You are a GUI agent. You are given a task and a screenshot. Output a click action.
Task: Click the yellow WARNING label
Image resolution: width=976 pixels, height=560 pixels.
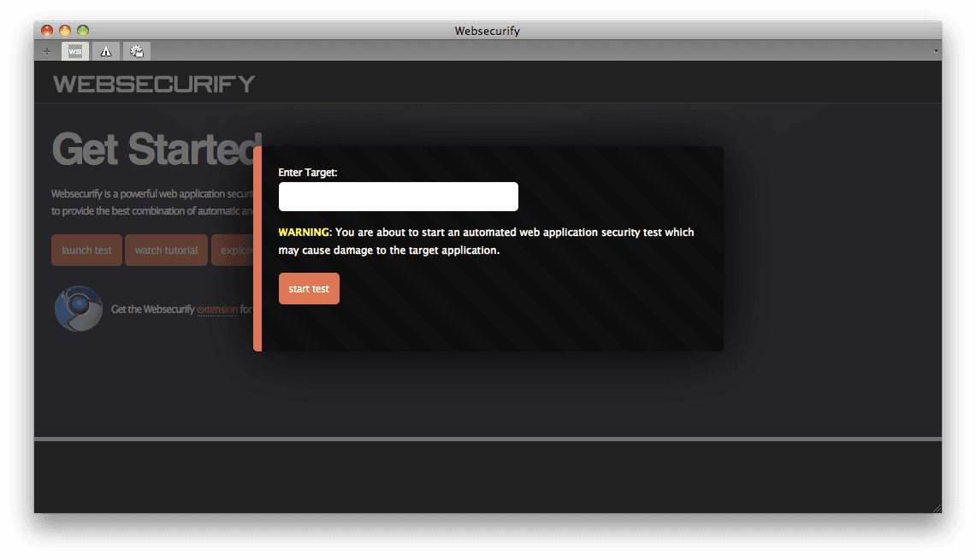tap(304, 232)
